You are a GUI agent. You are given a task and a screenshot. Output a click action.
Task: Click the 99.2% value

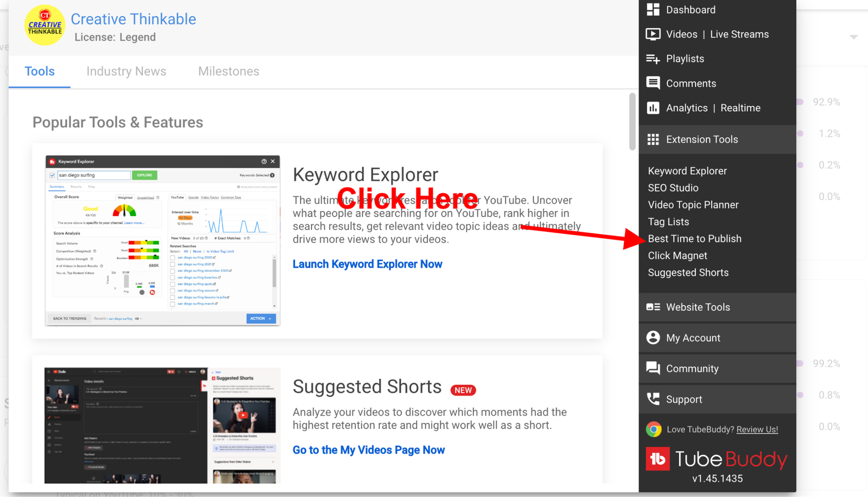(826, 364)
